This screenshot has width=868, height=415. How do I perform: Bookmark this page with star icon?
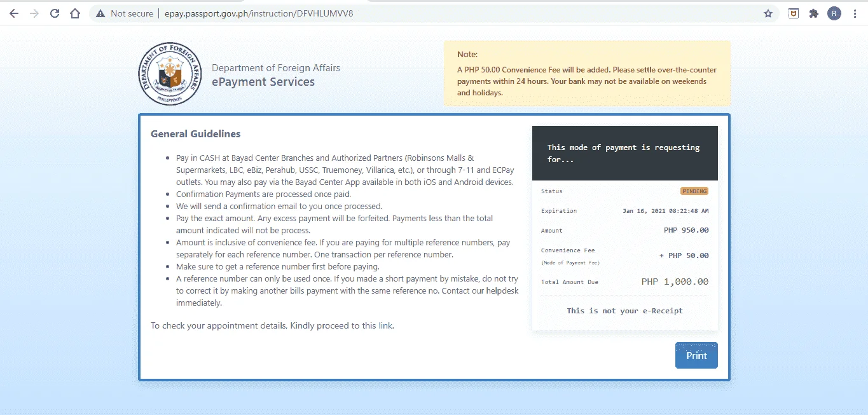(x=768, y=13)
